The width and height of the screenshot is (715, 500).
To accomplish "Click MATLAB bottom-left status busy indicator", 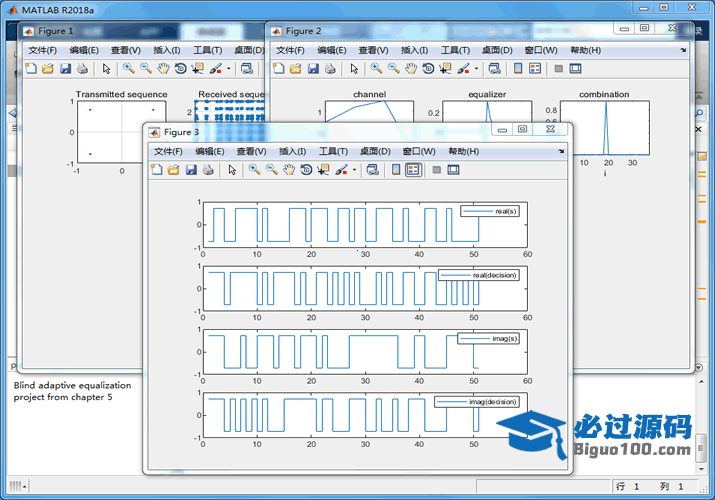I will point(18,486).
